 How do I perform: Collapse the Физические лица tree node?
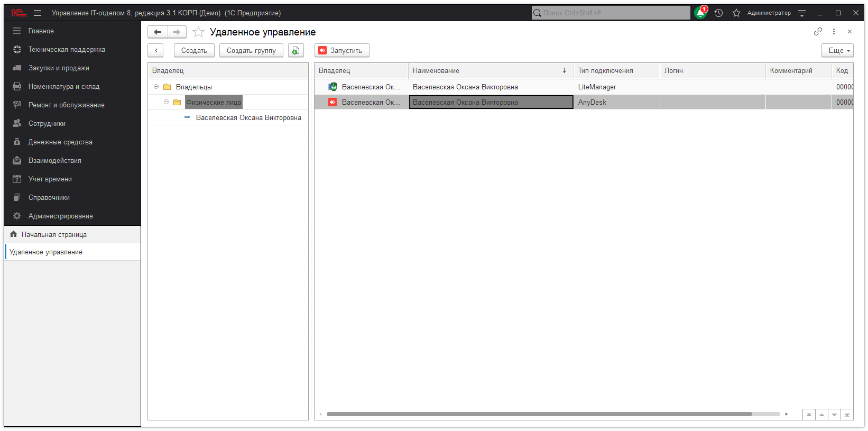(166, 102)
